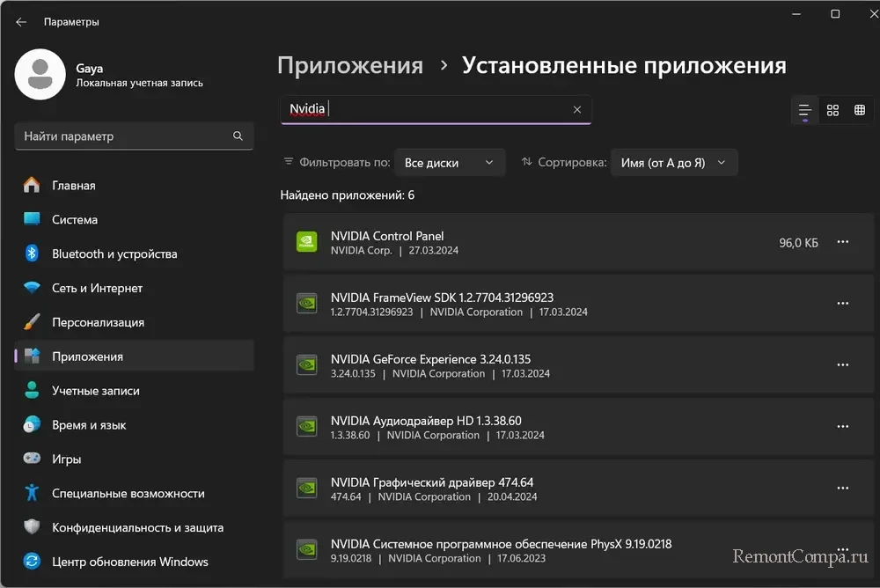The width and height of the screenshot is (880, 588).
Task: Go to 'Bluetooth и устройства' section
Action: tap(114, 254)
